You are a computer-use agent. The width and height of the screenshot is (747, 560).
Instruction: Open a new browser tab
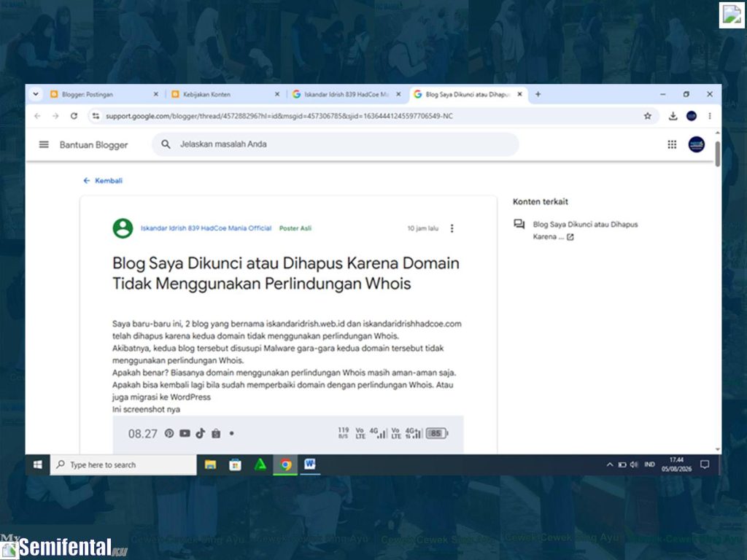tap(538, 94)
